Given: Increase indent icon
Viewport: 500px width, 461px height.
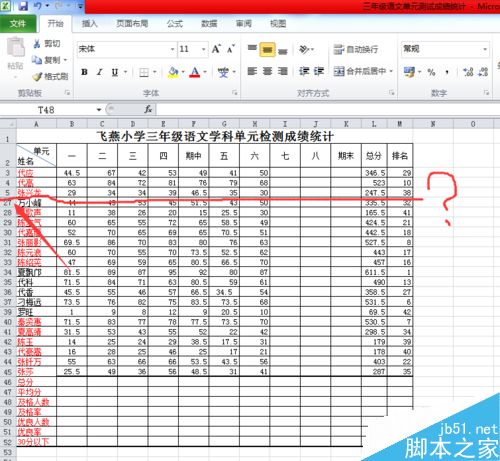Looking at the screenshot, I should click(x=319, y=71).
